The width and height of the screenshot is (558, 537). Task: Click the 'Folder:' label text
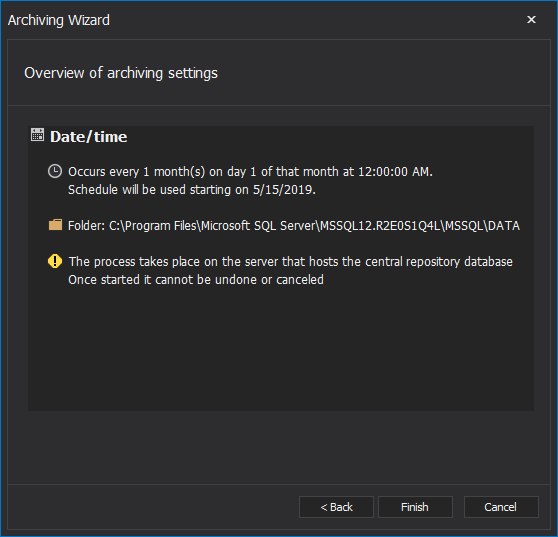(x=86, y=226)
